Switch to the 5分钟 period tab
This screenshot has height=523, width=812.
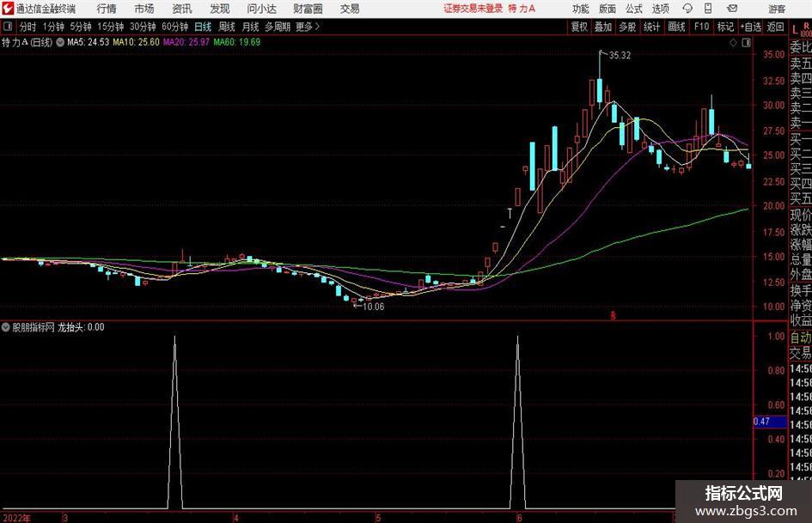pos(80,27)
